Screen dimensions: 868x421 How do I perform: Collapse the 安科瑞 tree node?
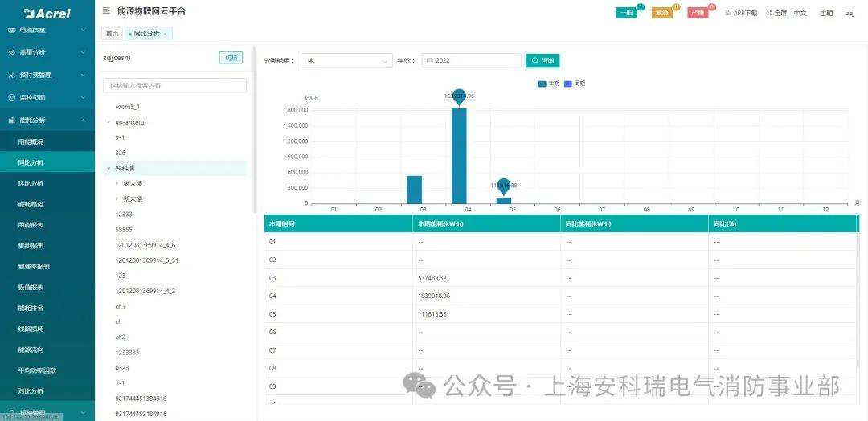(x=108, y=168)
